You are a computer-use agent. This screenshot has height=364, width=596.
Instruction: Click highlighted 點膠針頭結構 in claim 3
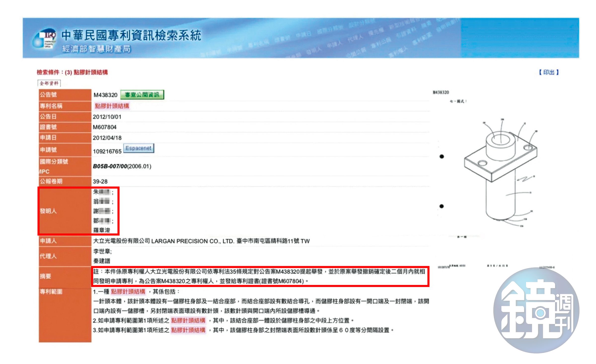click(188, 330)
